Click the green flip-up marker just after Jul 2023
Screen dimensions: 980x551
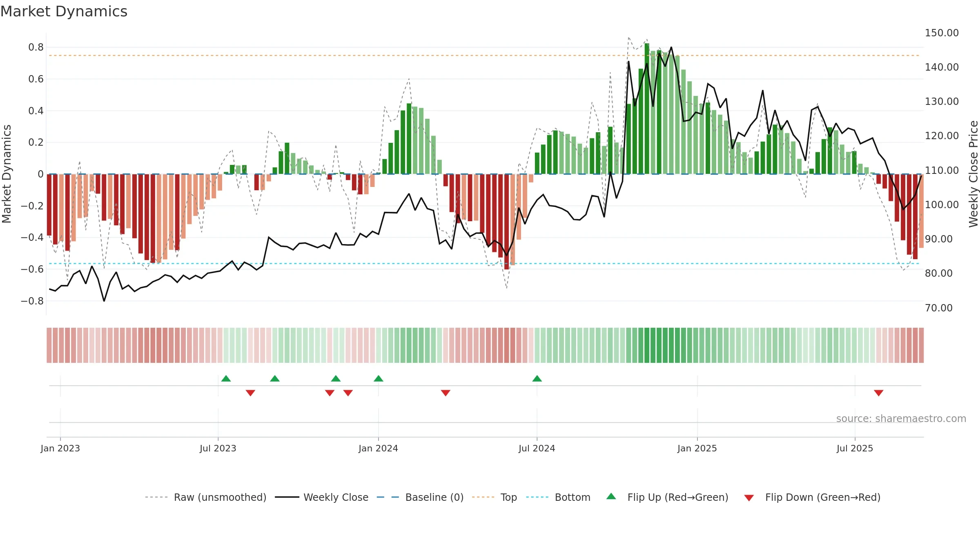point(226,378)
